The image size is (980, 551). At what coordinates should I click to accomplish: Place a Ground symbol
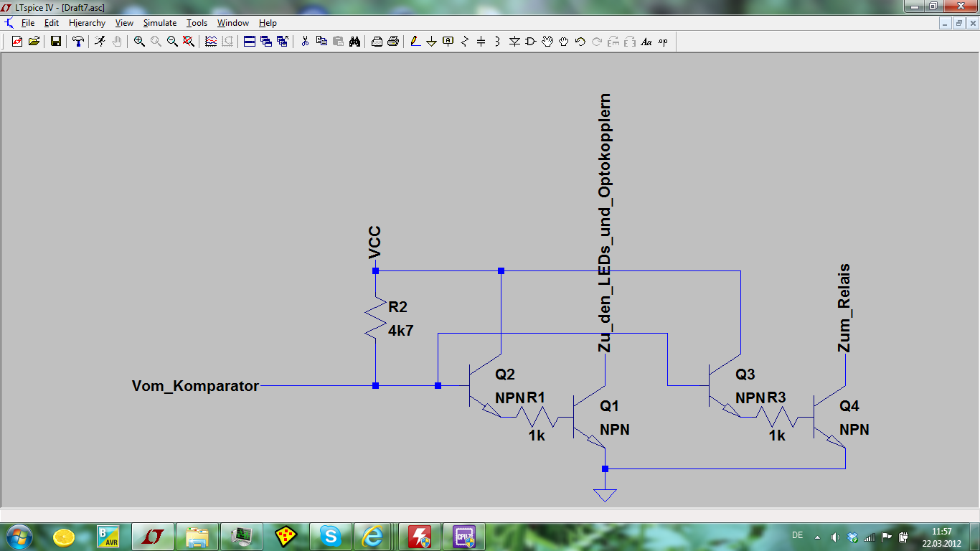432,42
